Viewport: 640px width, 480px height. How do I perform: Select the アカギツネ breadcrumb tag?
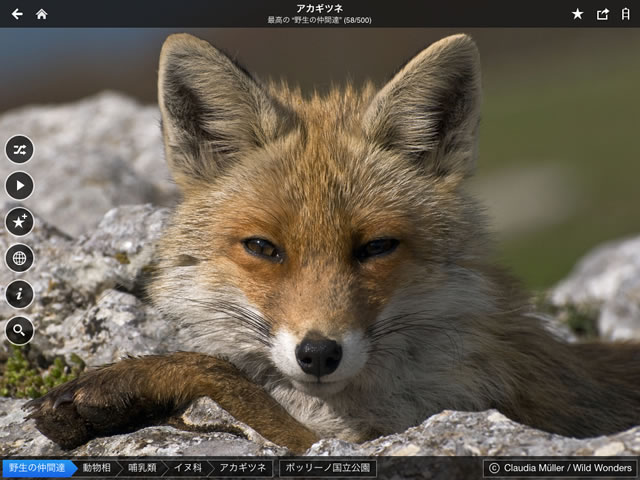(243, 468)
